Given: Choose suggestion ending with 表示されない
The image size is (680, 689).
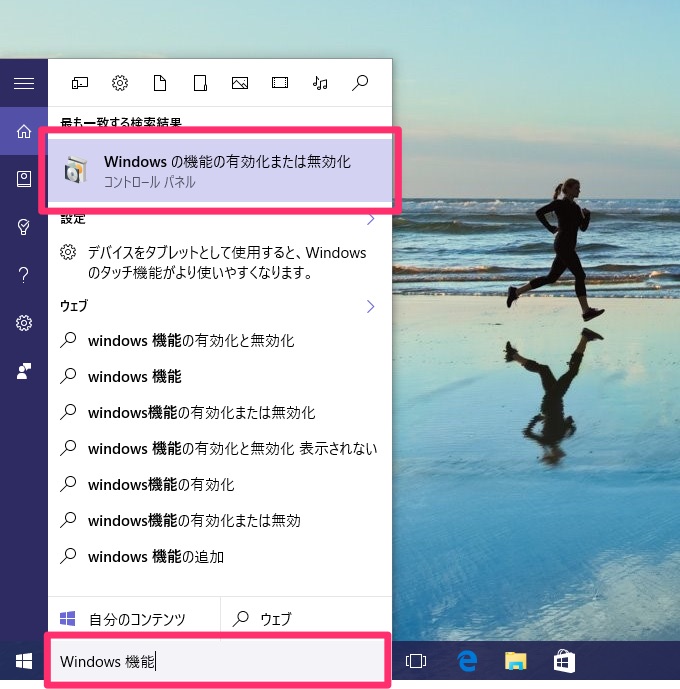Looking at the screenshot, I should [x=220, y=449].
